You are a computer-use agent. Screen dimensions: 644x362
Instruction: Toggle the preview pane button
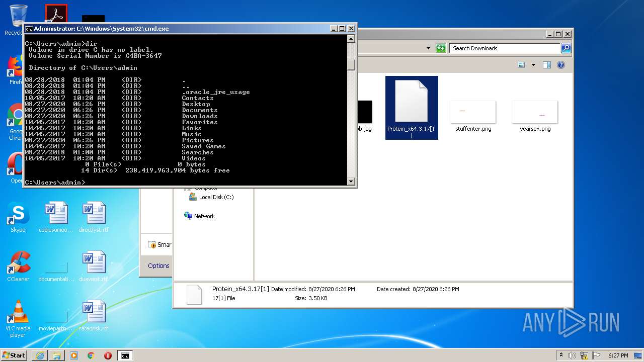[x=547, y=65]
